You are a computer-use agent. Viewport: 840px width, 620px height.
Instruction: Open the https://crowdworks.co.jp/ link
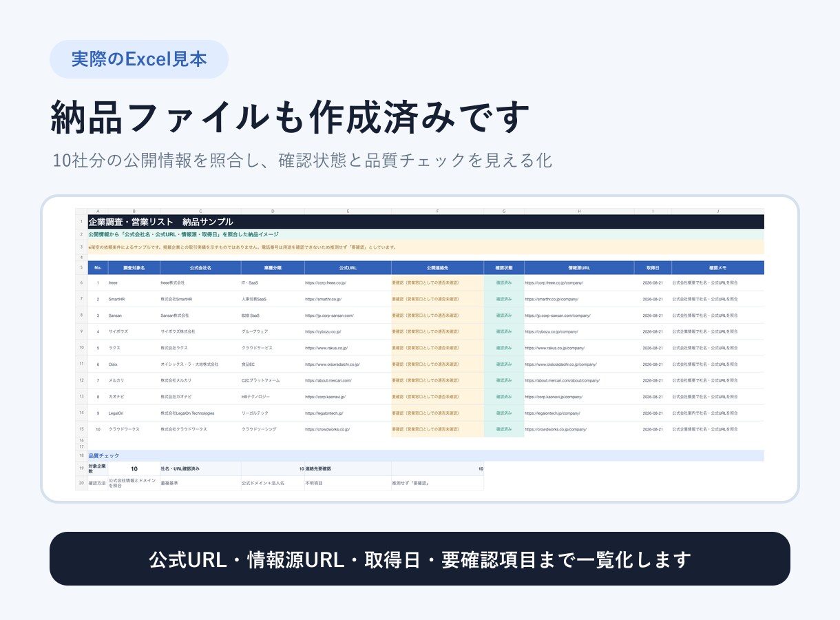coord(327,429)
